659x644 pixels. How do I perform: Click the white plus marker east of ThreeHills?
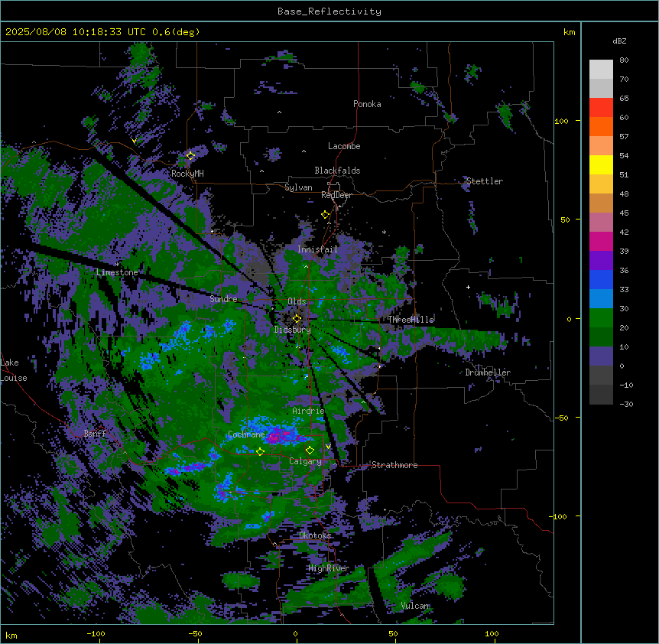click(468, 287)
